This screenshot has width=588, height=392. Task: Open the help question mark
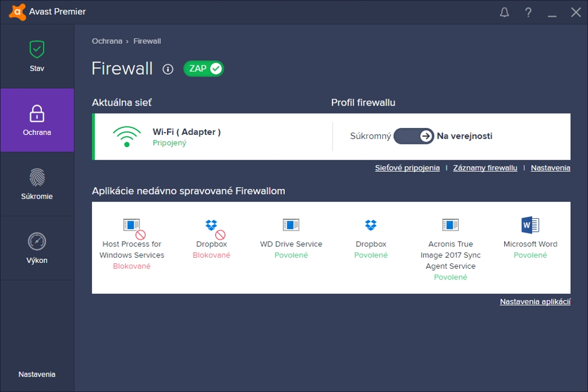point(528,12)
